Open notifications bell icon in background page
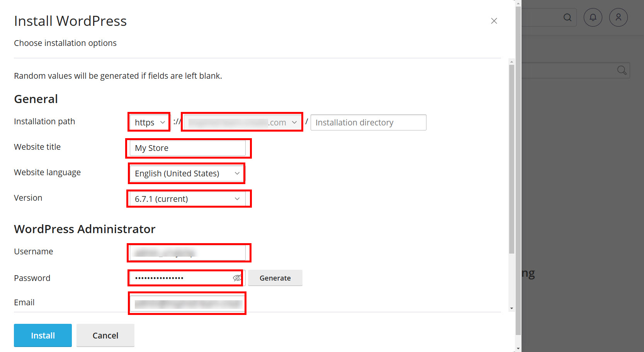 [593, 17]
